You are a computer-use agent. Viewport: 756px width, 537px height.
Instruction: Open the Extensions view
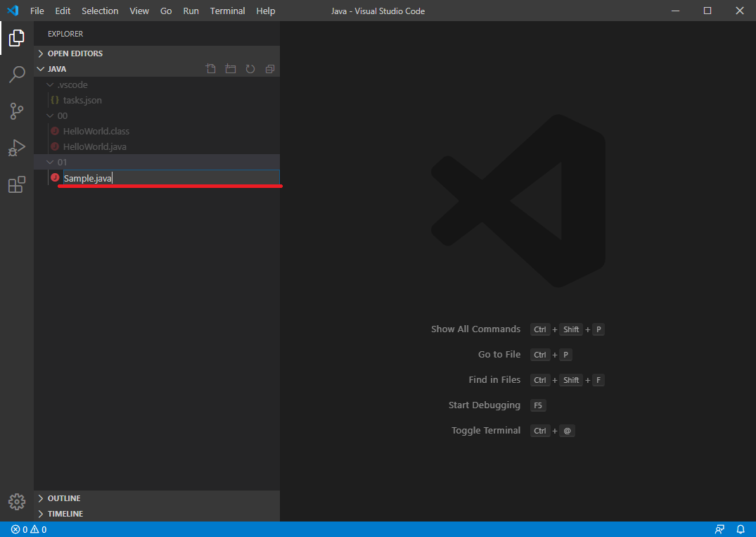point(17,184)
